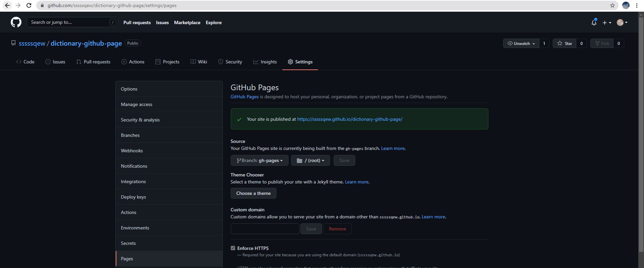This screenshot has height=268, width=644.
Task: Open Chrome three-dot menu
Action: pyautogui.click(x=637, y=5)
